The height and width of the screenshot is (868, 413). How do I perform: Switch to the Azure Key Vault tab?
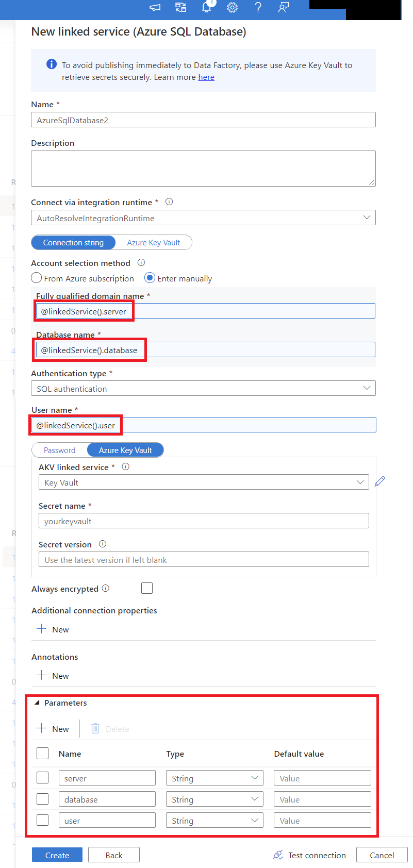coord(153,242)
